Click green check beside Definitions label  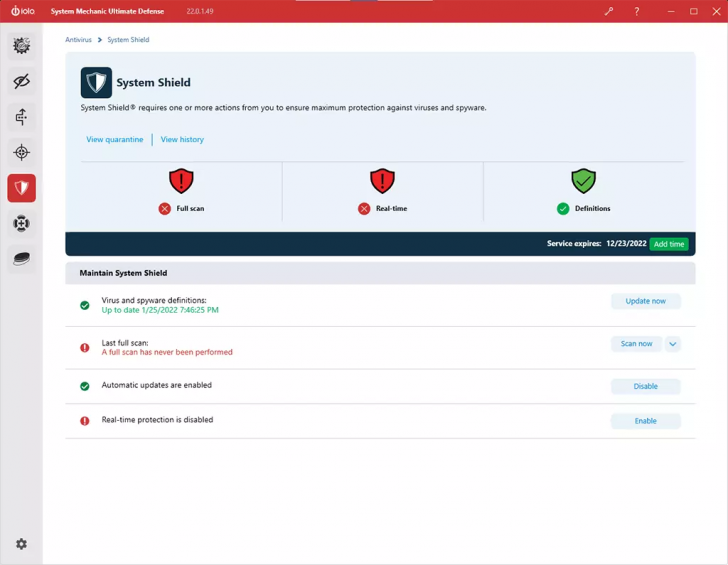[563, 209]
